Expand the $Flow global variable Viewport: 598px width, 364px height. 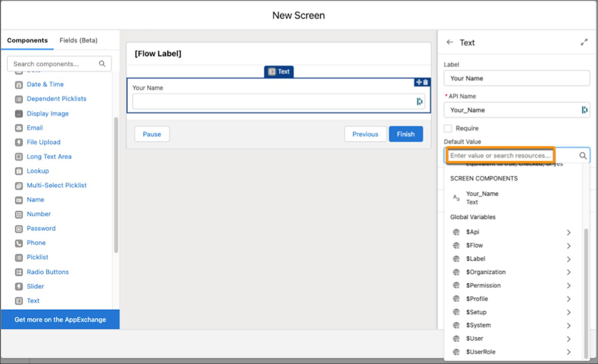coord(569,246)
